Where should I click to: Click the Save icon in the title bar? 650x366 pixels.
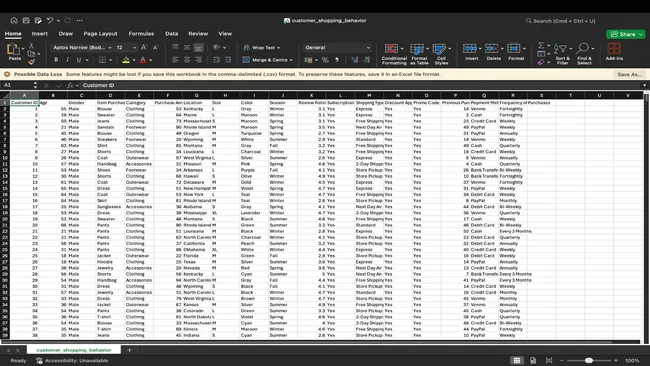click(x=26, y=20)
